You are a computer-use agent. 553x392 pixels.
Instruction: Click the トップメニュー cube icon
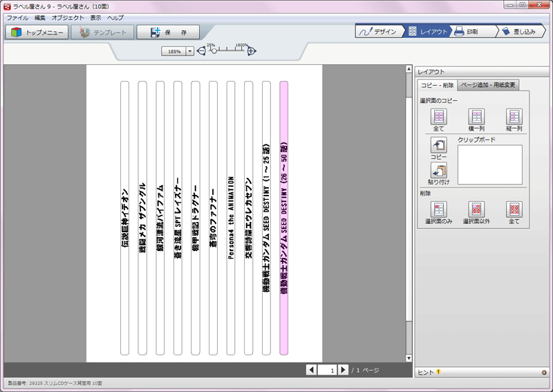16,32
